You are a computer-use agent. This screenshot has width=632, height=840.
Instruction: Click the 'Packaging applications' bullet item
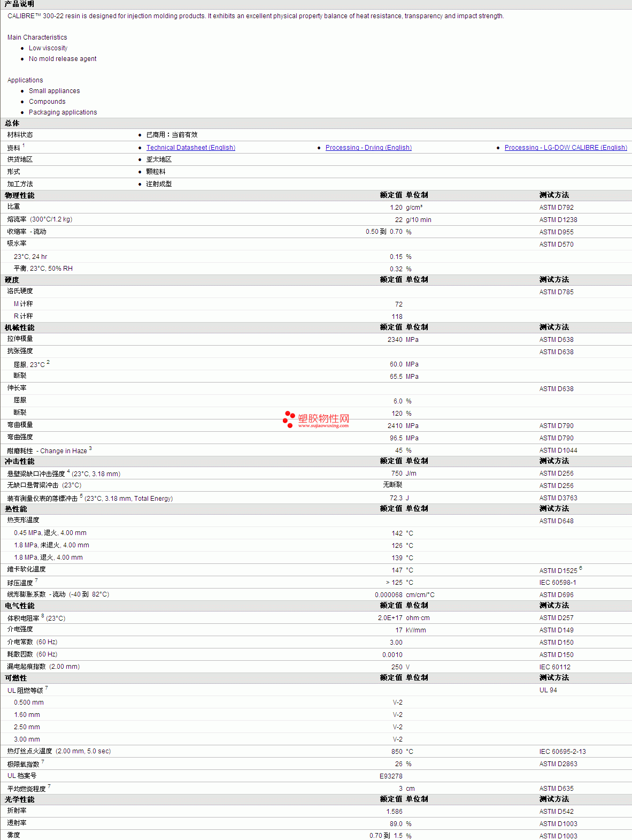tap(63, 112)
